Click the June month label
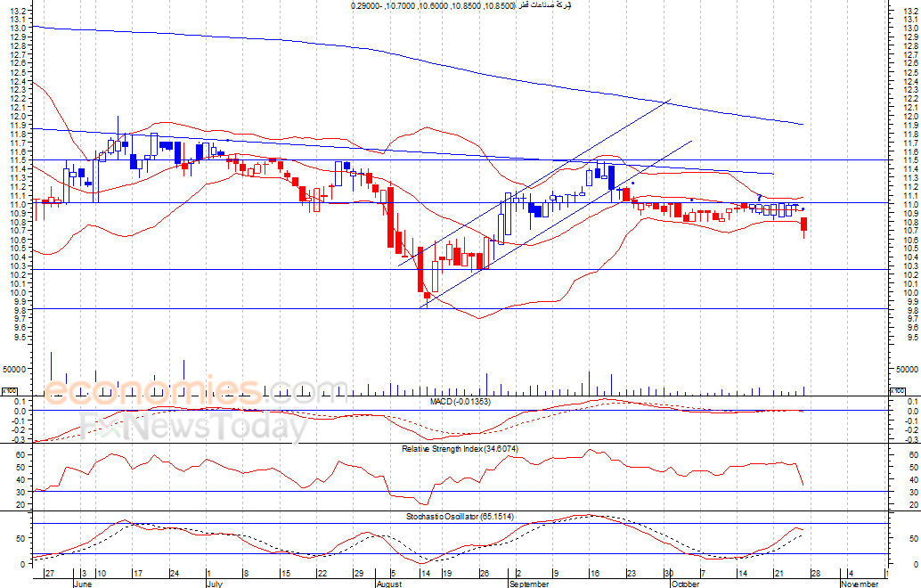The image size is (921, 588). click(83, 584)
